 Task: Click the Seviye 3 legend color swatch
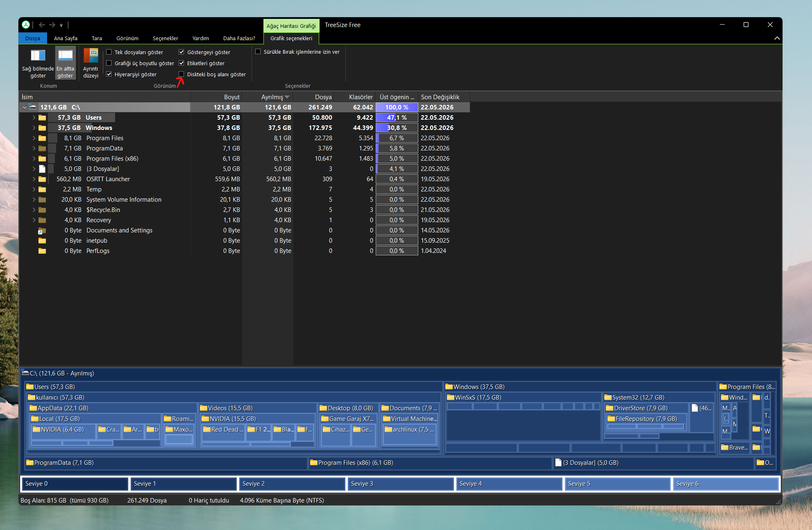tap(401, 484)
